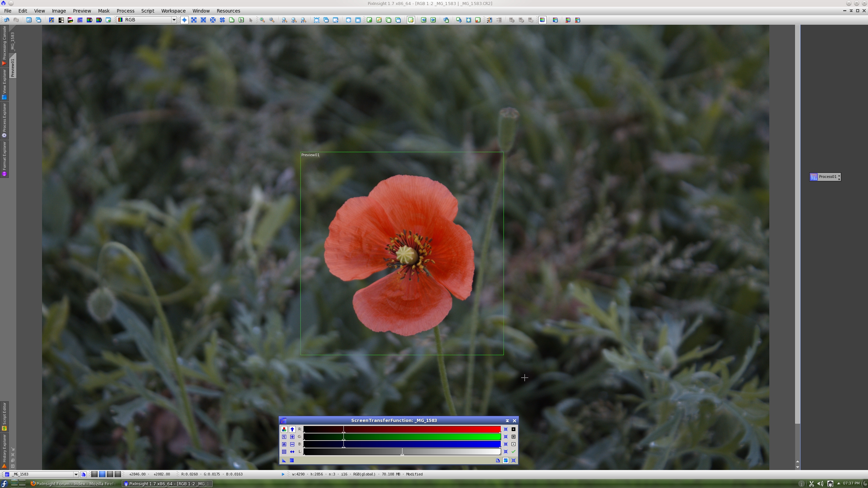Toggle the track view checkbox in STF
Screen dimensions: 868x488
click(x=506, y=461)
